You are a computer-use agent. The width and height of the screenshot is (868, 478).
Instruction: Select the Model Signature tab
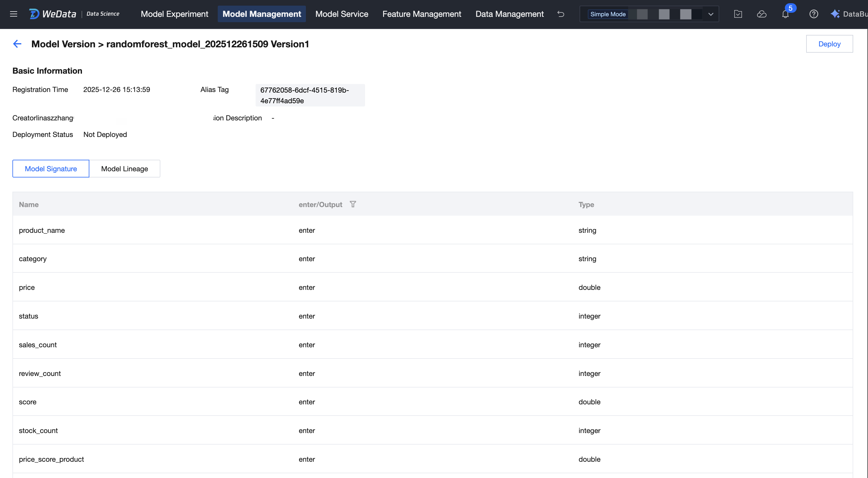[51, 169]
